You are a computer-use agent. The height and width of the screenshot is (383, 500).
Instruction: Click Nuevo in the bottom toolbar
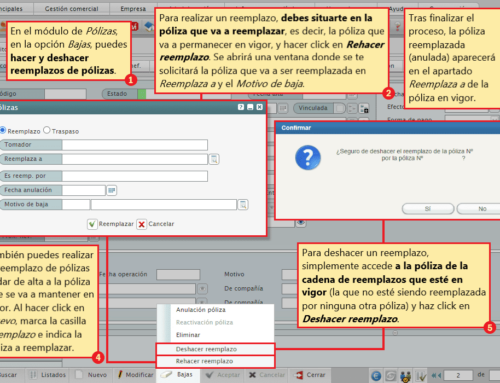point(92,375)
